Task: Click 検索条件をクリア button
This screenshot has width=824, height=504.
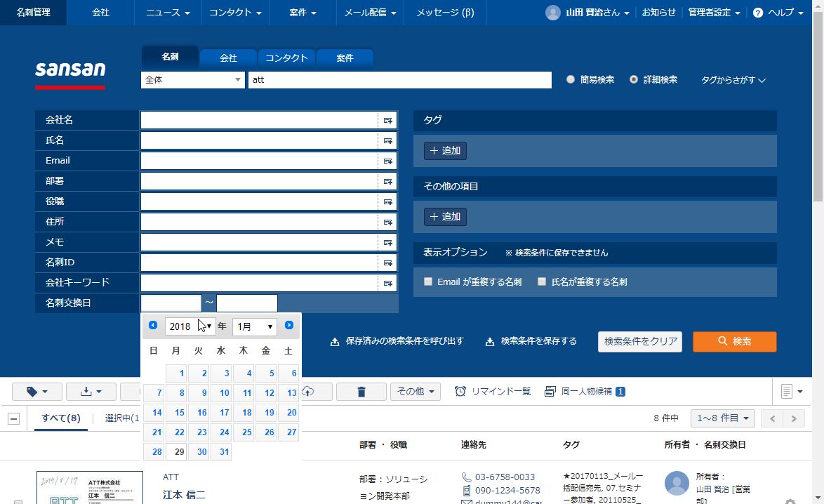Action: (640, 342)
